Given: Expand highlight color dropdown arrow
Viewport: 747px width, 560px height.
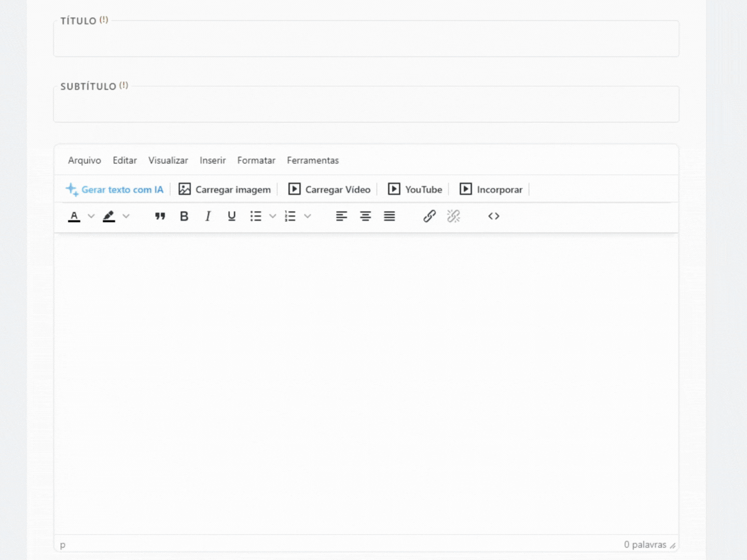Looking at the screenshot, I should pos(126,216).
